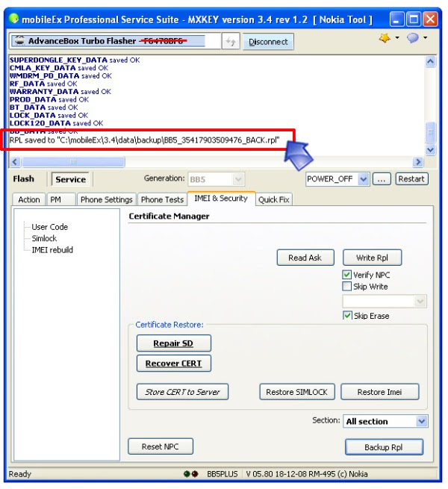448x489 pixels.
Task: Switch to Phone Settings tab
Action: [106, 199]
